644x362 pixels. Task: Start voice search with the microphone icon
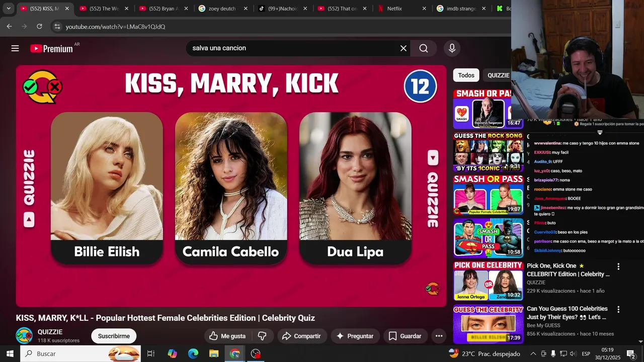click(x=452, y=48)
